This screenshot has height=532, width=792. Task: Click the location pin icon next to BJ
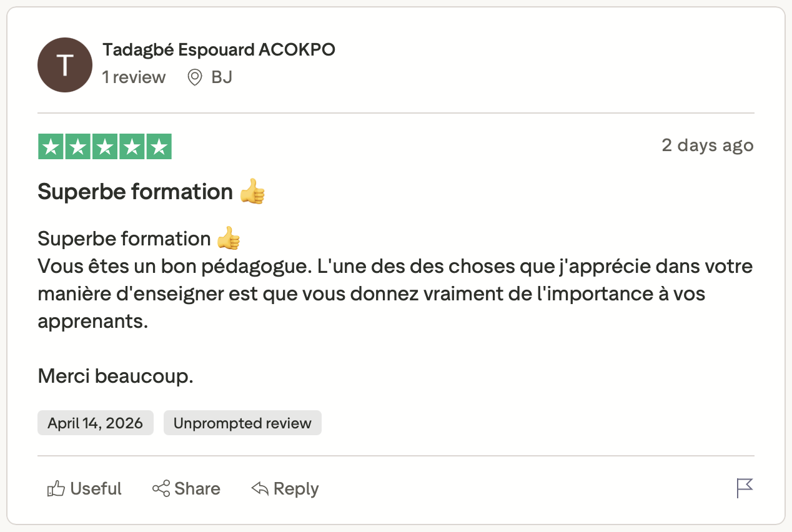click(195, 77)
